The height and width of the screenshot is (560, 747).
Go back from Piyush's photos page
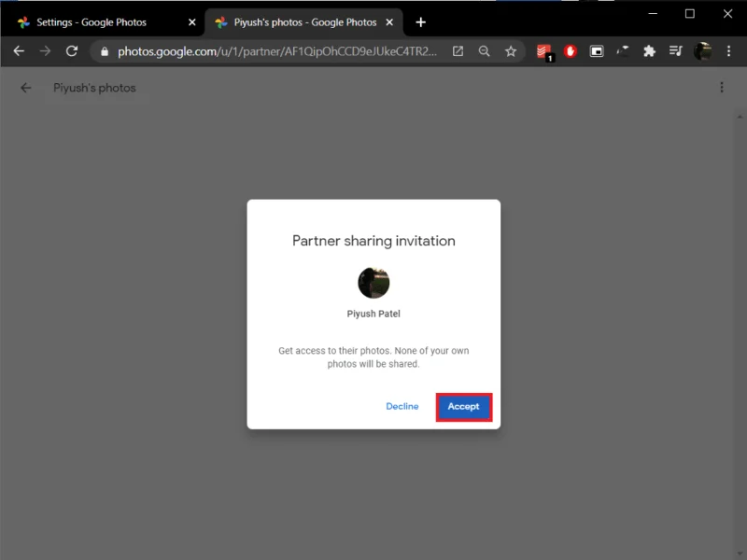tap(26, 88)
